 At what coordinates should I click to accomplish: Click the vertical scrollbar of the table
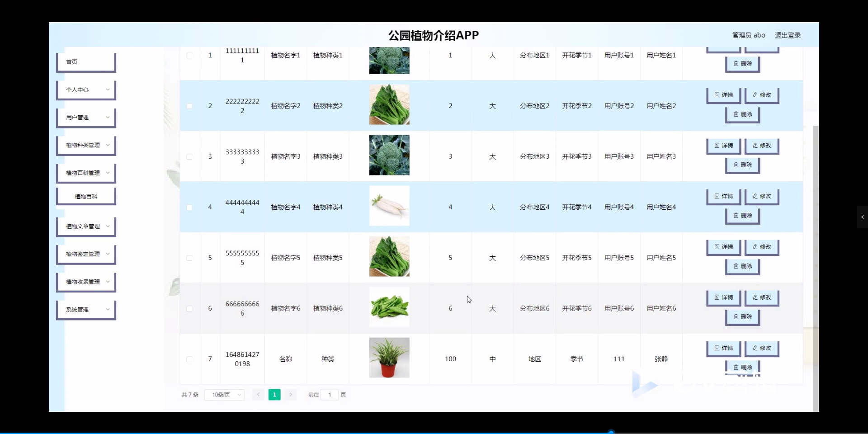[816, 269]
